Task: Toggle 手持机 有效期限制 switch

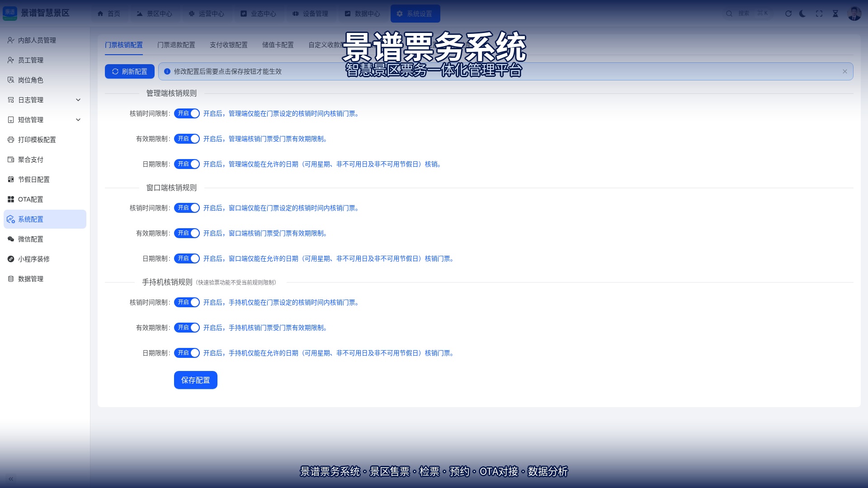Action: point(187,328)
